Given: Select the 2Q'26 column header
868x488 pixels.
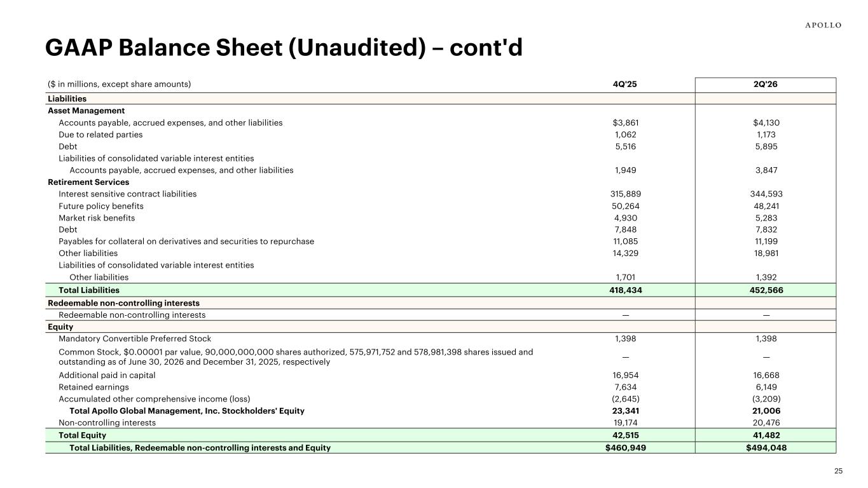Looking at the screenshot, I should pos(766,85).
